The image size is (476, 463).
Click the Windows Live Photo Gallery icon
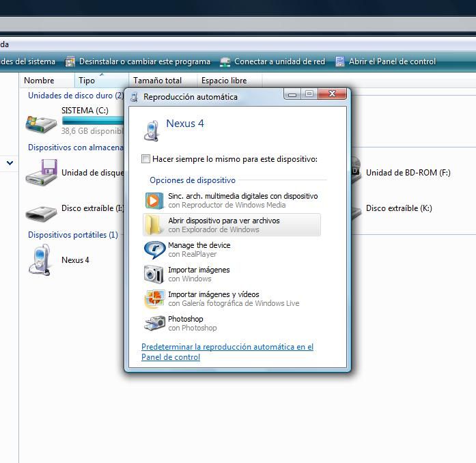[x=154, y=298]
